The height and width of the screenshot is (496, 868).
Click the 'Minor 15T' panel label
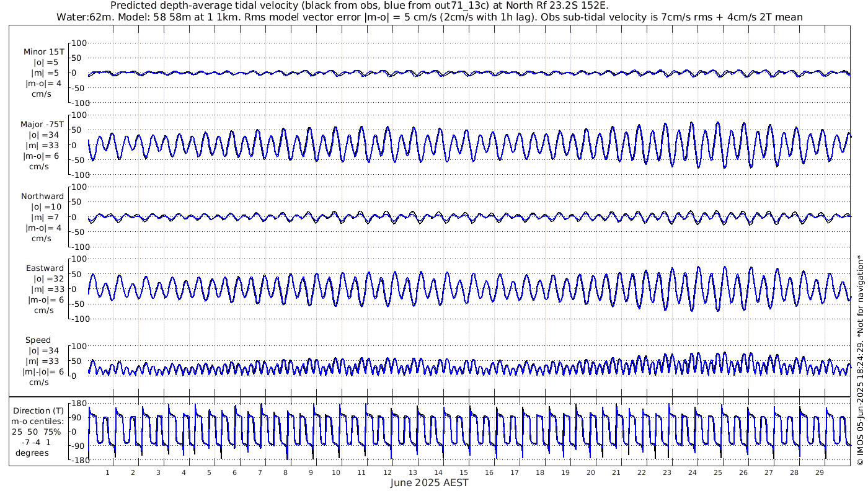[43, 52]
